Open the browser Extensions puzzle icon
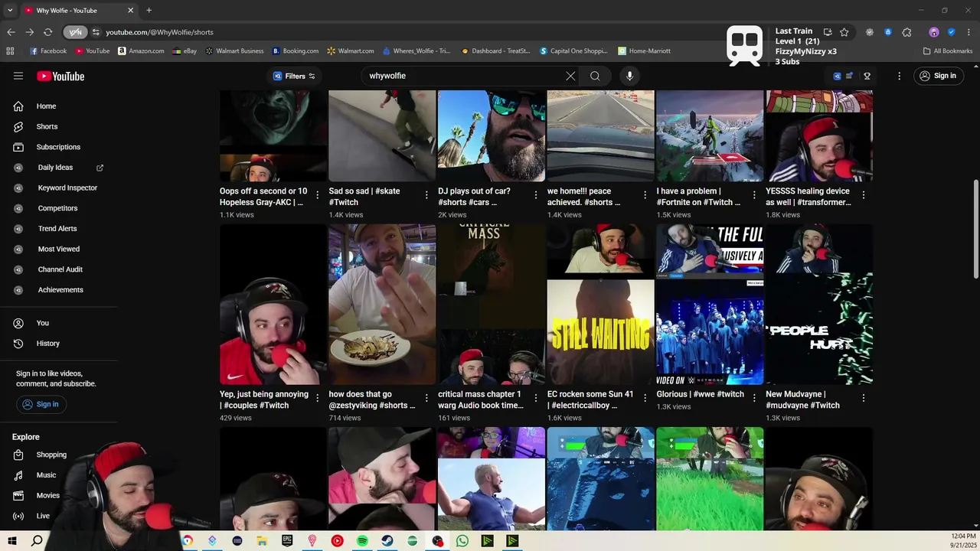Viewport: 980px width, 551px height. [906, 32]
